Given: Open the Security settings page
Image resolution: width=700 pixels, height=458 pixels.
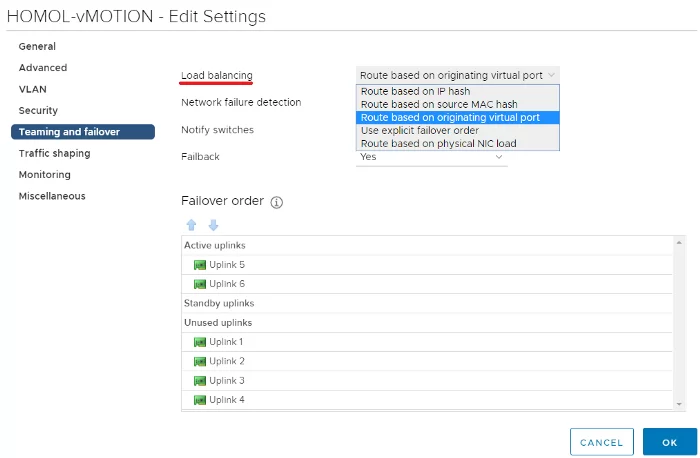Looking at the screenshot, I should coord(38,111).
